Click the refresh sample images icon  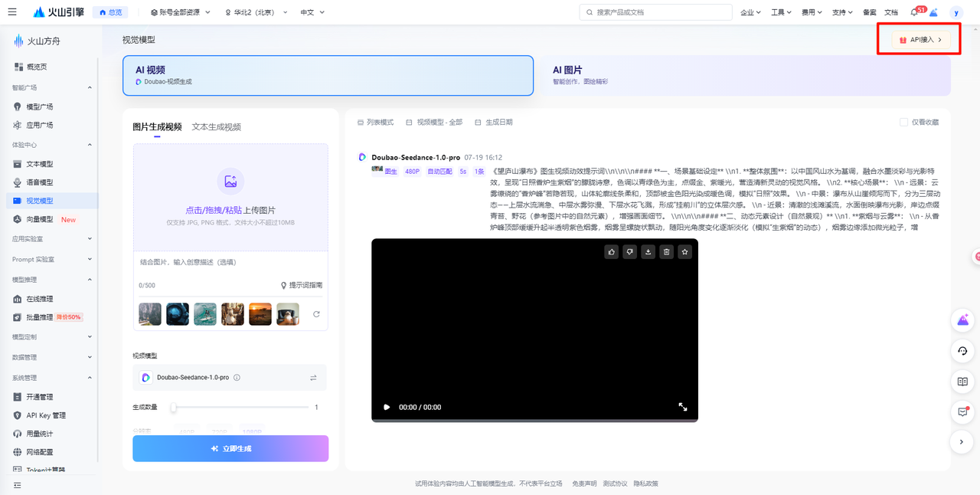tap(316, 314)
